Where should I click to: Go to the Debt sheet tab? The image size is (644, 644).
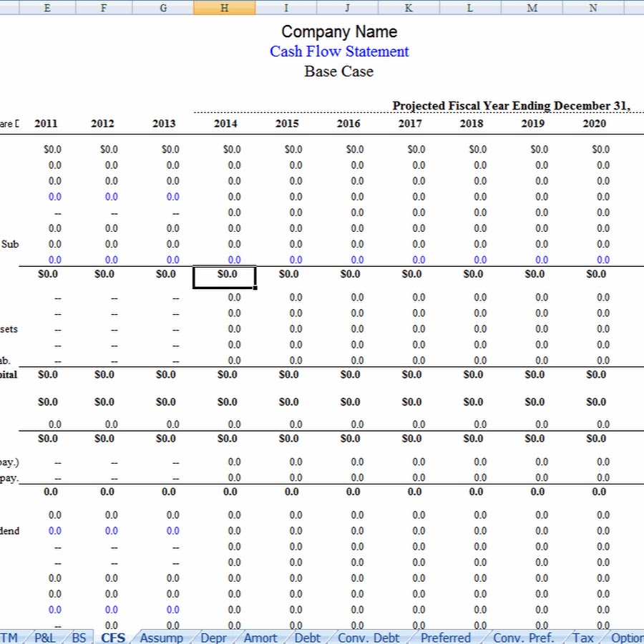[307, 638]
